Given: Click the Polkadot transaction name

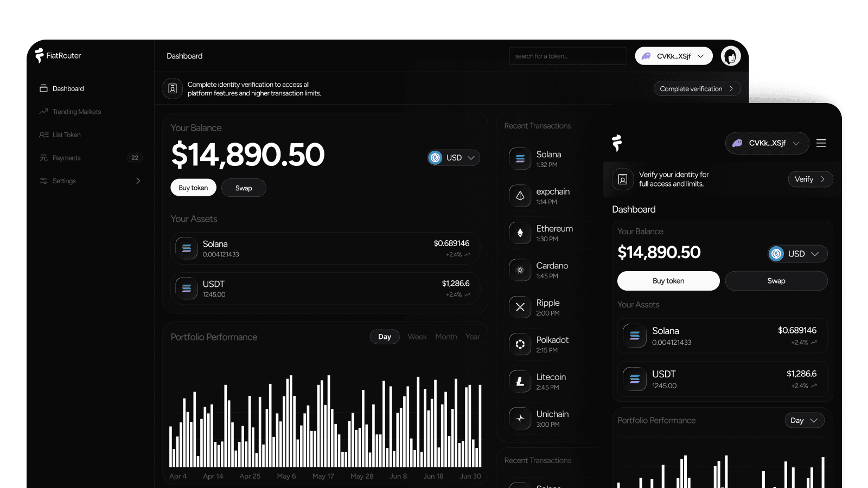Looking at the screenshot, I should click(x=552, y=340).
